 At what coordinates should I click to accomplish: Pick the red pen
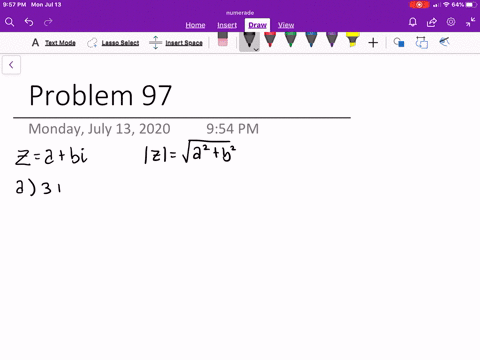click(270, 39)
